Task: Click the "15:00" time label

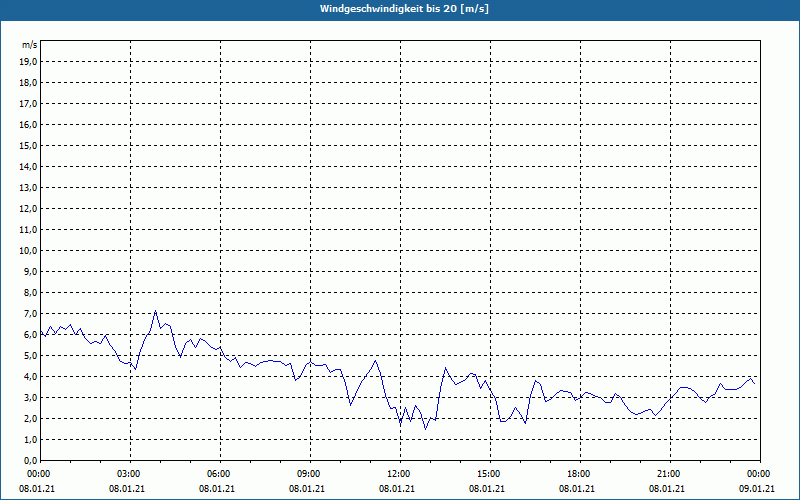Action: 490,474
